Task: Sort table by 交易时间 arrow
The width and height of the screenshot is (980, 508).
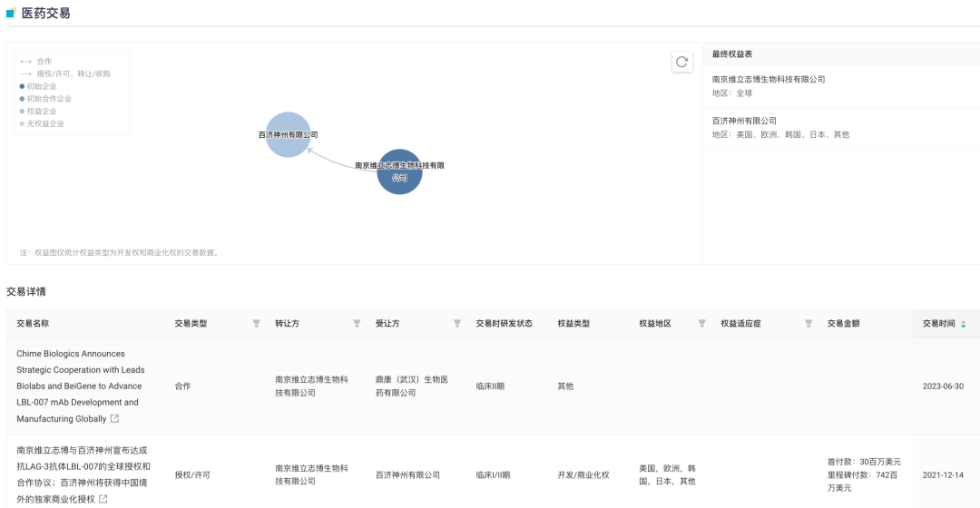Action: tap(963, 324)
